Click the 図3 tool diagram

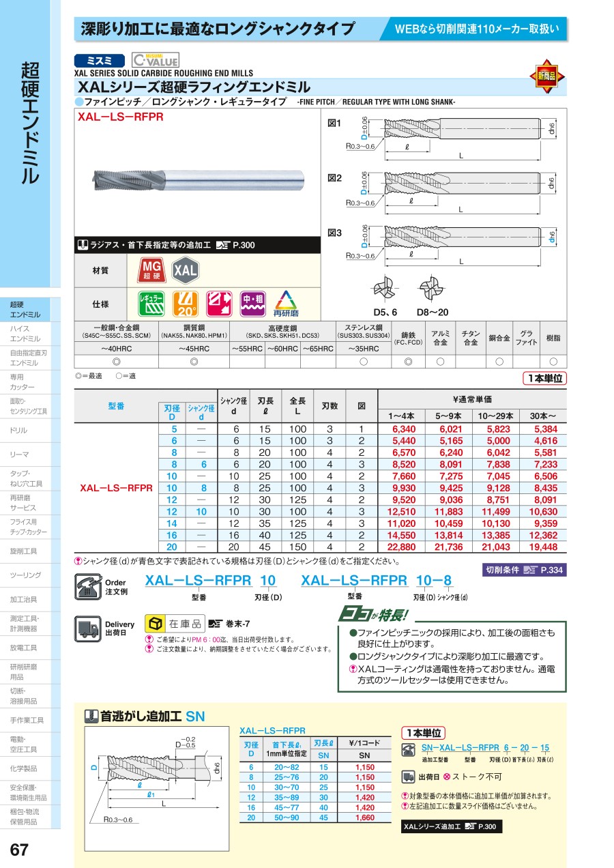[453, 245]
